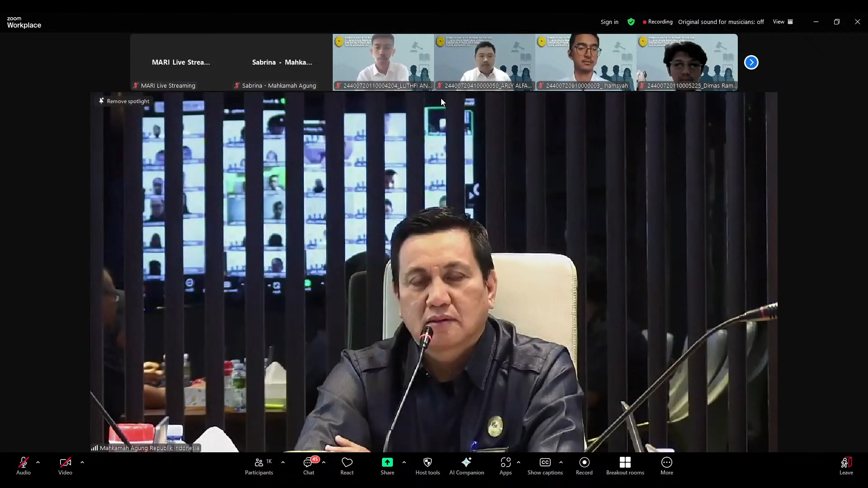Click the Sign in link
868x488 pixels.
tap(609, 22)
